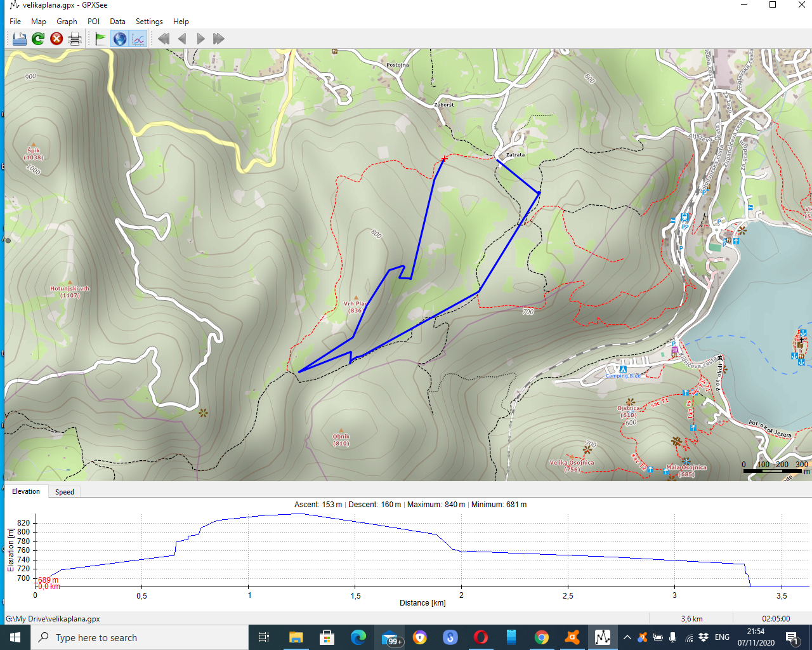Toggle map display with globe icon
The width and height of the screenshot is (812, 650).
(119, 39)
